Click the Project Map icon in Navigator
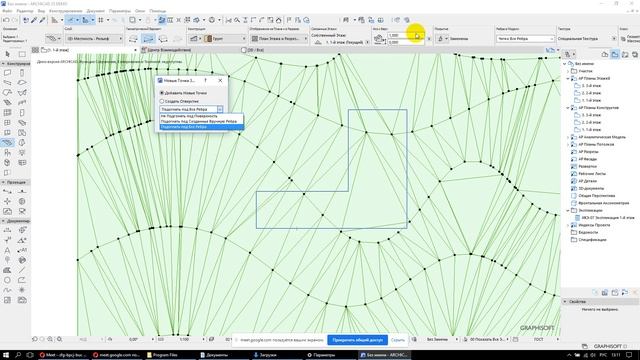The height and width of the screenshot is (360, 640). 604,54
